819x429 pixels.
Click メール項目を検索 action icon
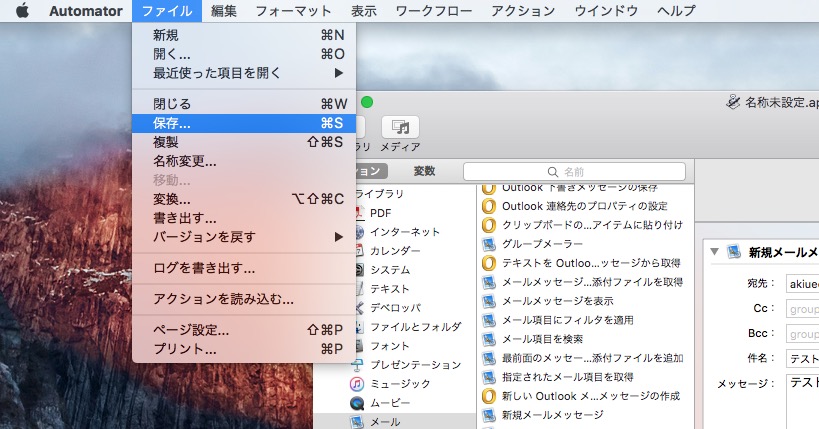[x=488, y=339]
